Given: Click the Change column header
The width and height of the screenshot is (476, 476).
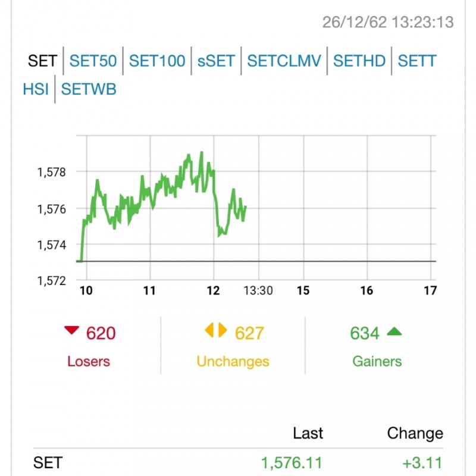Looking at the screenshot, I should coord(415,433).
